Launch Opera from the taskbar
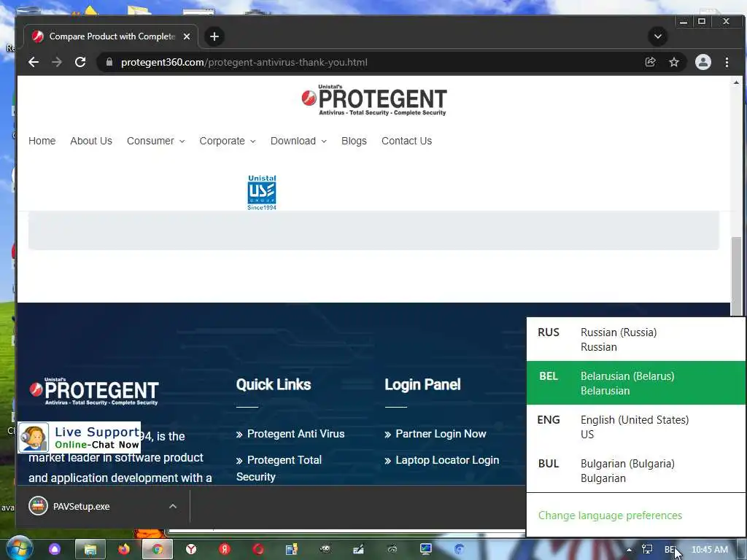Viewport: 747px width, 560px height. 258,549
